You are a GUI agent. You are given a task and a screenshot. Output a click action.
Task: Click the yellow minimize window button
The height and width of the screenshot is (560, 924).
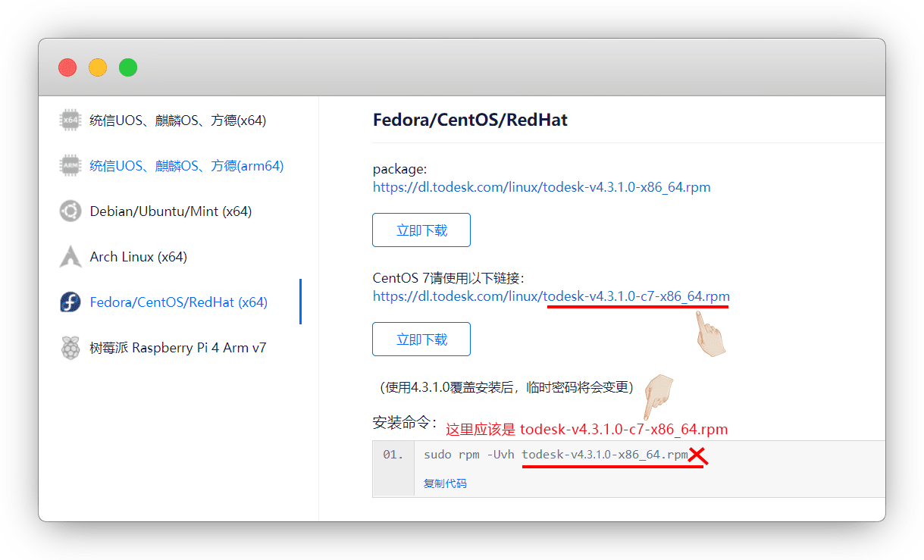98,67
